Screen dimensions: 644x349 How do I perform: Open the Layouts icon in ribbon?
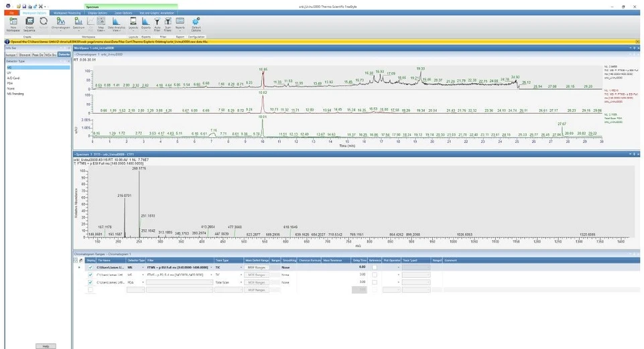[x=134, y=23]
